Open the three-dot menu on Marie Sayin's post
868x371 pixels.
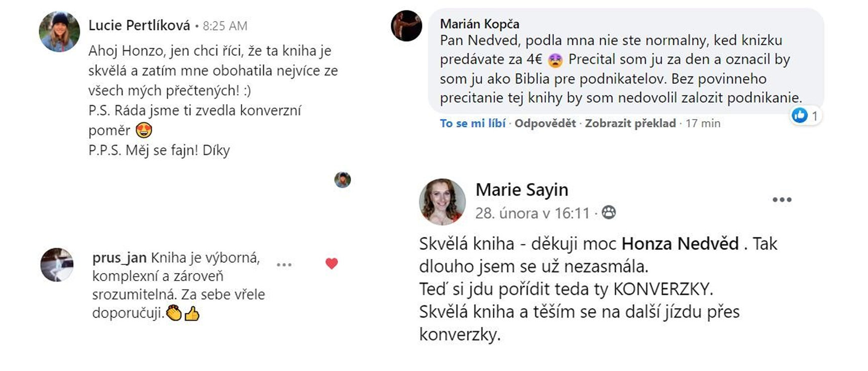pos(782,200)
